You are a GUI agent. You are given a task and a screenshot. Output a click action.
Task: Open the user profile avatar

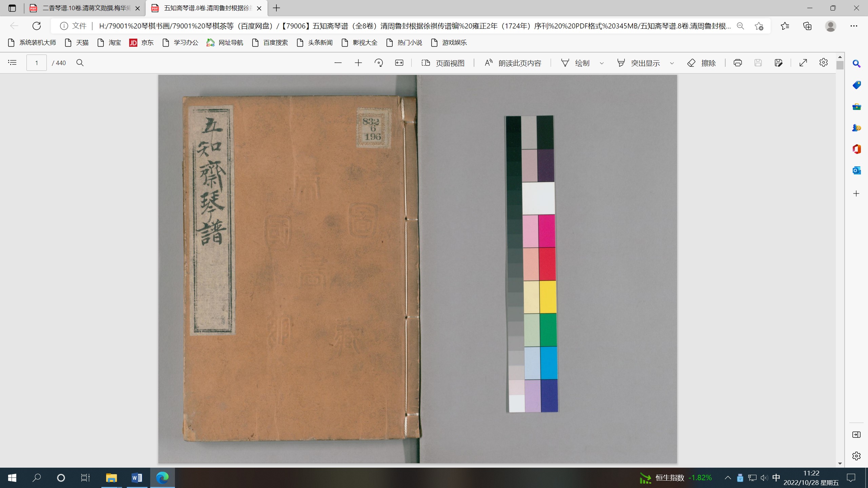[x=831, y=26]
